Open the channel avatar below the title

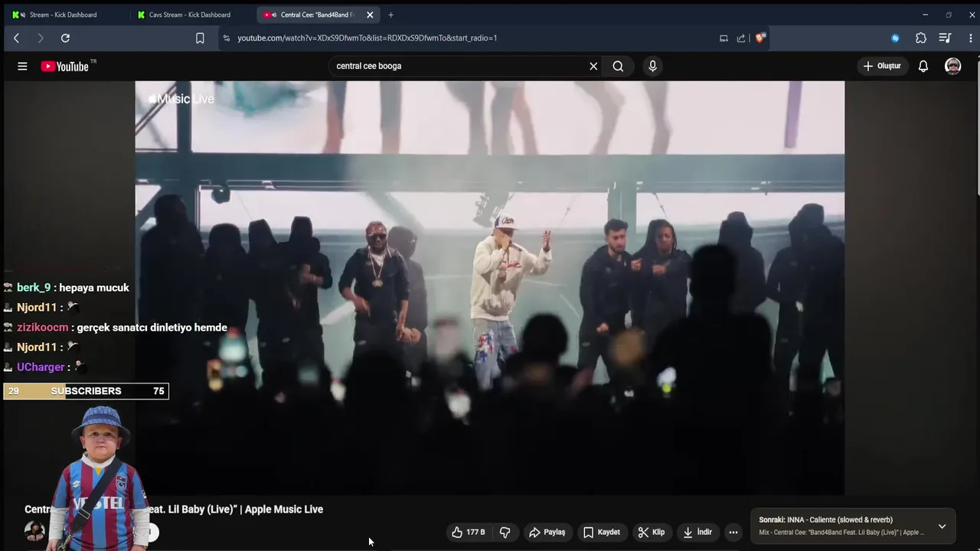(x=34, y=532)
